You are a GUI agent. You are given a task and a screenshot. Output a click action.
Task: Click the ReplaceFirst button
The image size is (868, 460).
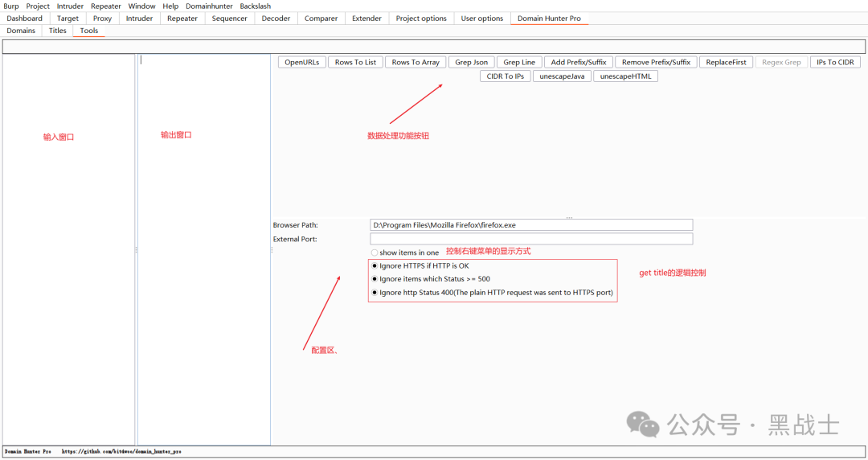tap(726, 62)
